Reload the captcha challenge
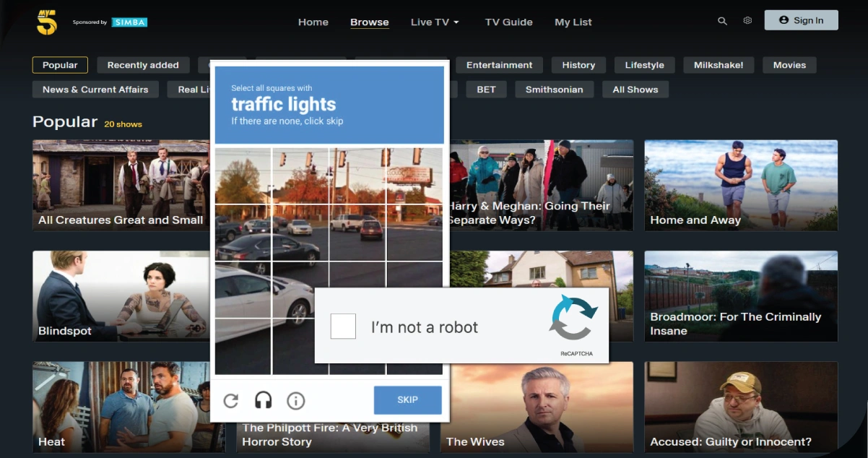 click(230, 400)
